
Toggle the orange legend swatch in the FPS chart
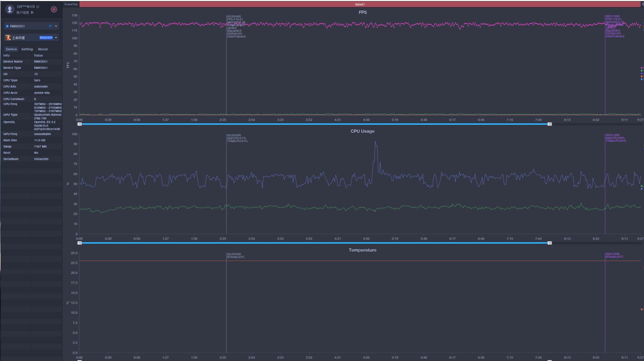[642, 76]
